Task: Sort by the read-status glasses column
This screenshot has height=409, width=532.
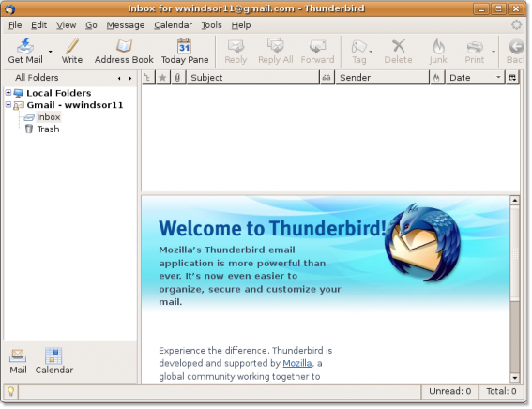Action: (x=327, y=78)
